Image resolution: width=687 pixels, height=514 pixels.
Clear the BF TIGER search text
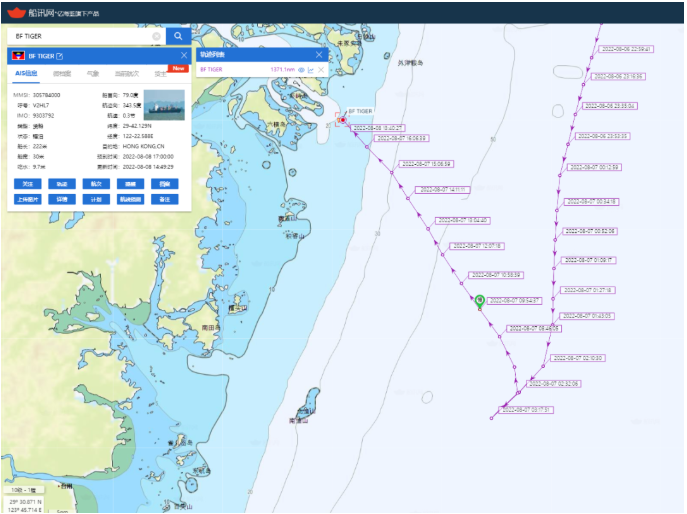156,36
